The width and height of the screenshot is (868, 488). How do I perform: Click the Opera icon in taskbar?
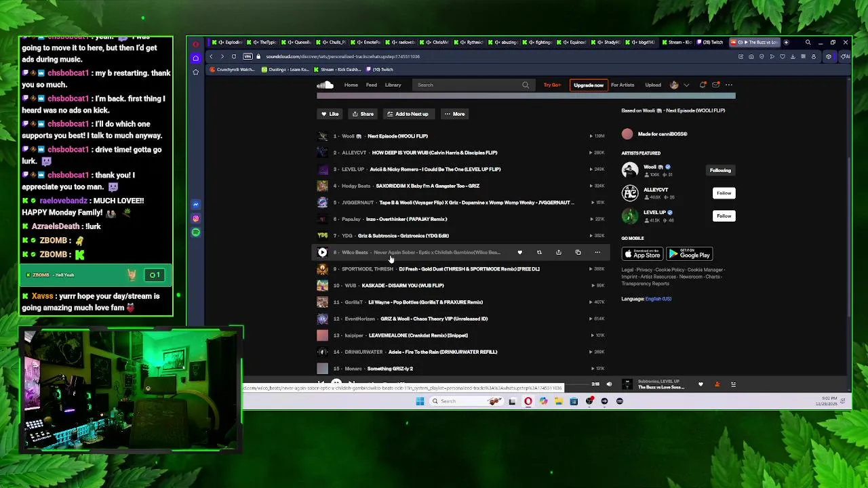(528, 401)
